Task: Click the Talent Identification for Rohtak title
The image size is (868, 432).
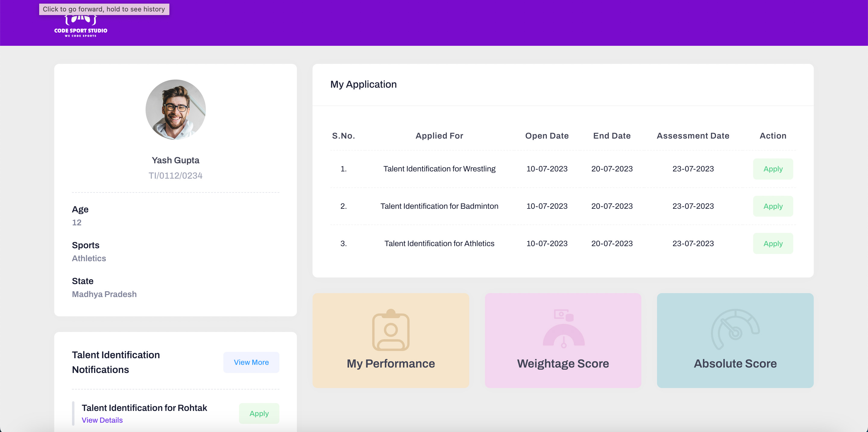Action: coord(144,408)
